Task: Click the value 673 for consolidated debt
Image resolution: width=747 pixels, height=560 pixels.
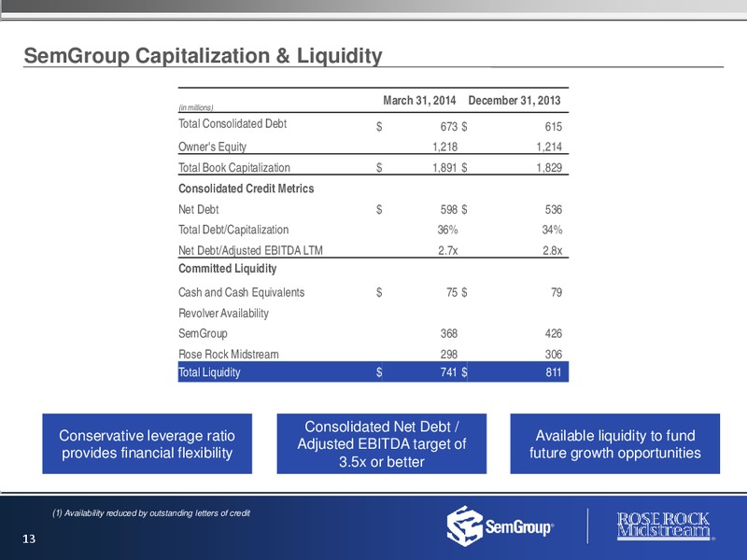Action: point(448,127)
